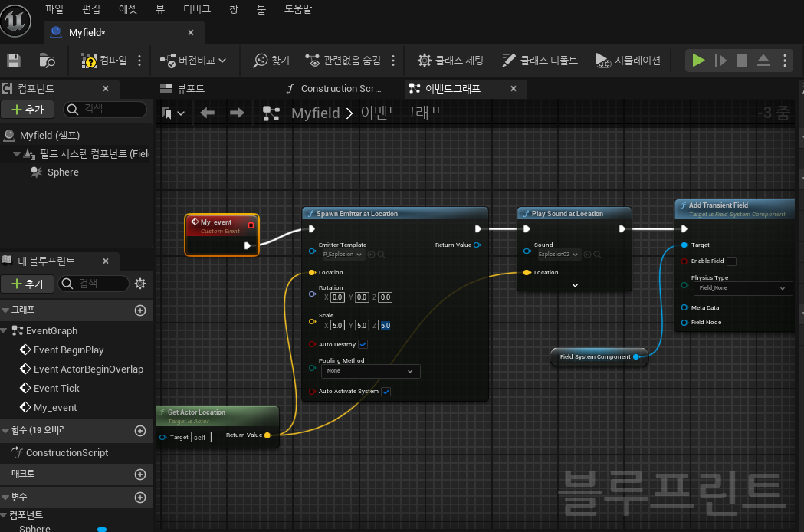The image size is (804, 532).
Task: Select Event Tick entry
Action: [57, 389]
